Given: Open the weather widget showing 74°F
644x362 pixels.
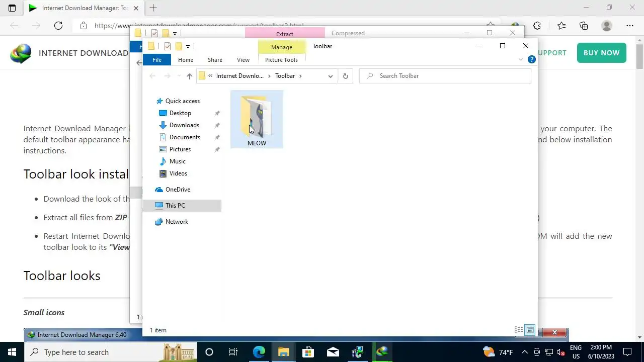Looking at the screenshot, I should click(498, 352).
